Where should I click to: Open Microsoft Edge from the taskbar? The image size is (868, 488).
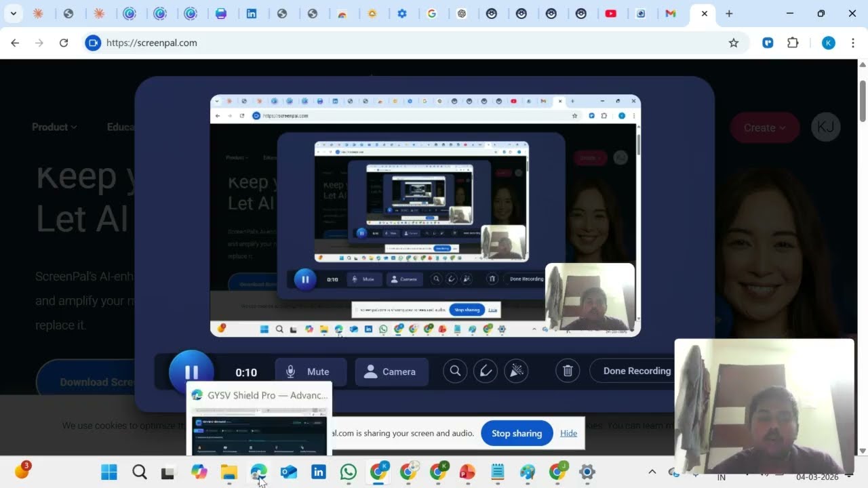(x=258, y=472)
